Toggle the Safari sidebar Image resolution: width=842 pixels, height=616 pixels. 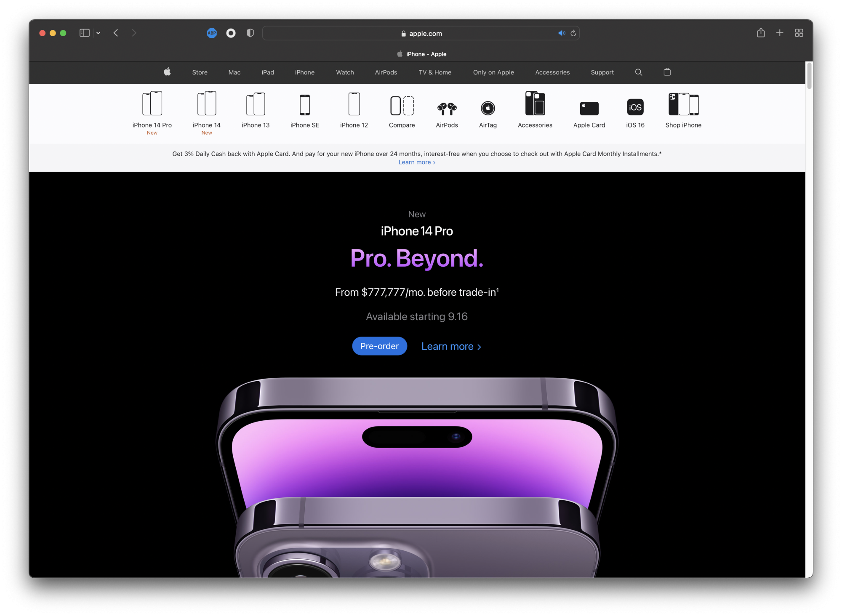85,33
